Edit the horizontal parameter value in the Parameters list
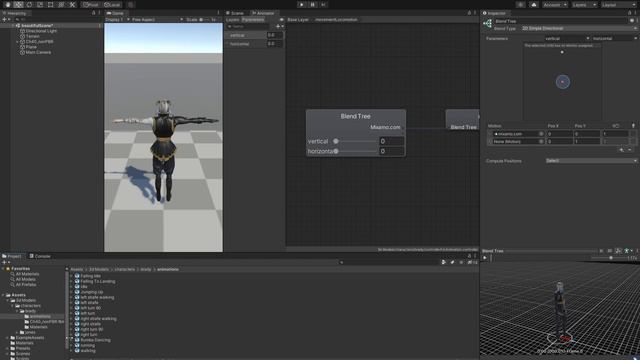The image size is (640, 360). pos(274,44)
